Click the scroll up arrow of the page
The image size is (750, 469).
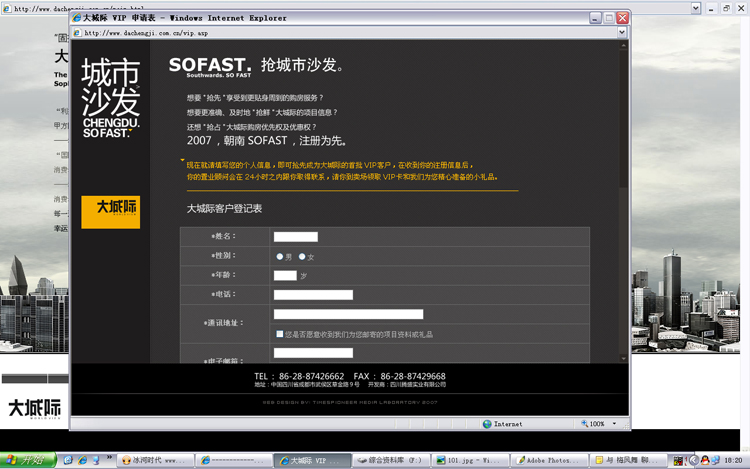tap(623, 45)
